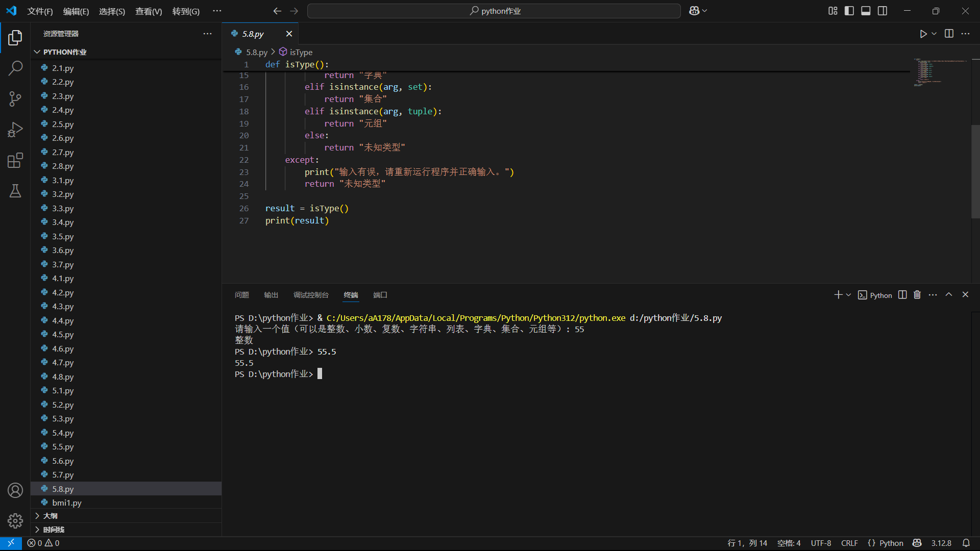Collapse the PYTHON作业 folder section

64,52
